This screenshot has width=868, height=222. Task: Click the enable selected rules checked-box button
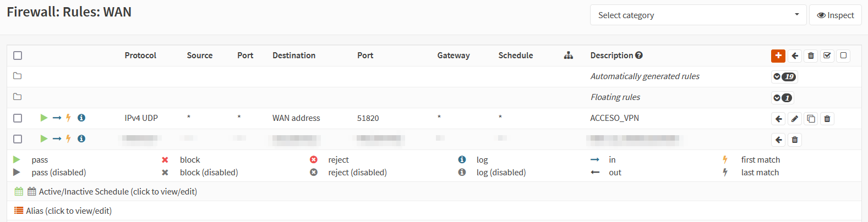point(827,56)
